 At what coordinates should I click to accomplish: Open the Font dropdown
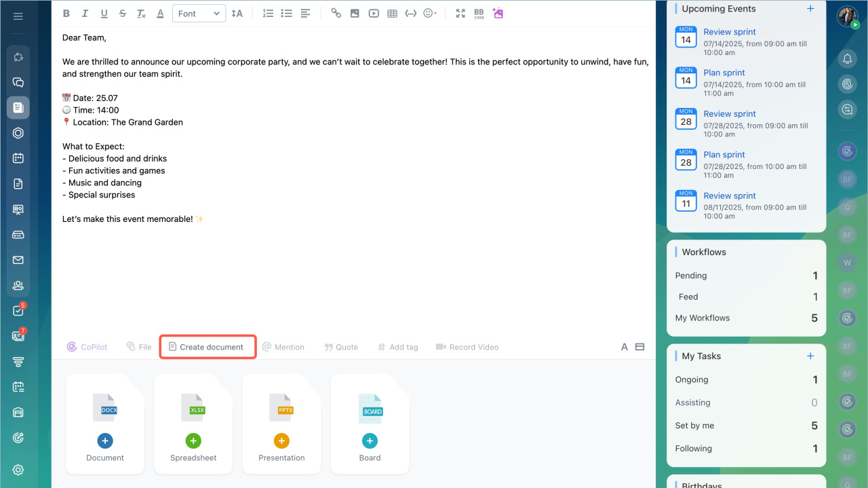(x=199, y=14)
